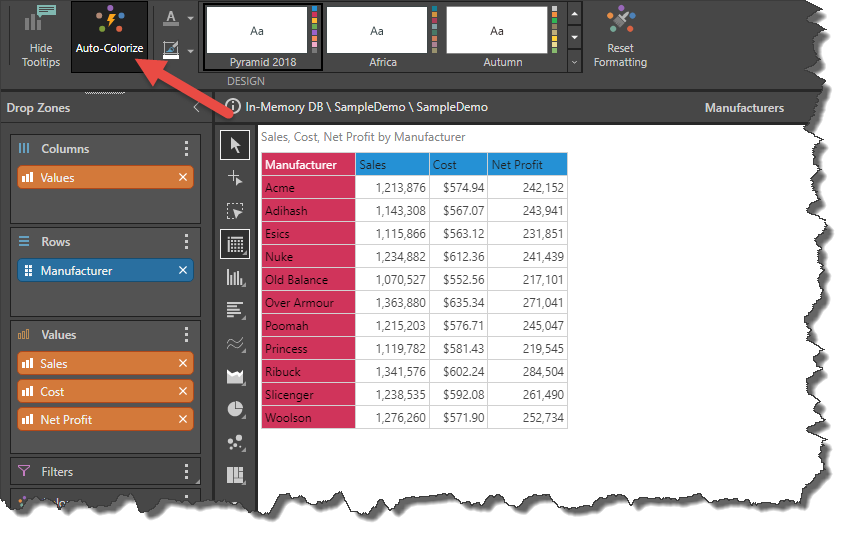Remove the Net Profit measure chip
The image size is (849, 535).
click(183, 419)
